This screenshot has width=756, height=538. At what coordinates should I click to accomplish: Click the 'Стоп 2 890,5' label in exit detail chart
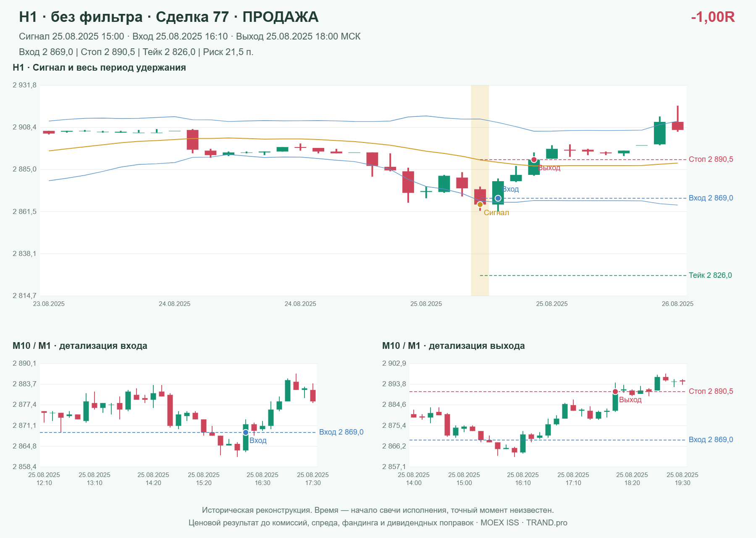(711, 391)
